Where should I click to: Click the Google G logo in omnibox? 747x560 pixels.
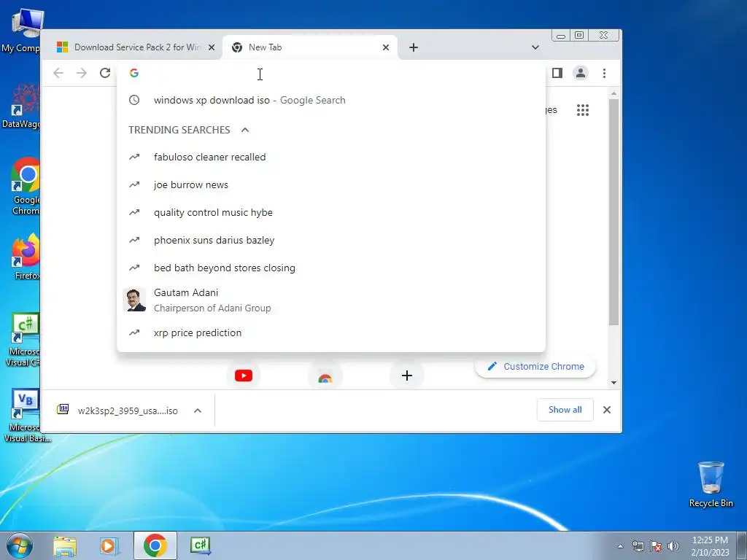point(134,73)
